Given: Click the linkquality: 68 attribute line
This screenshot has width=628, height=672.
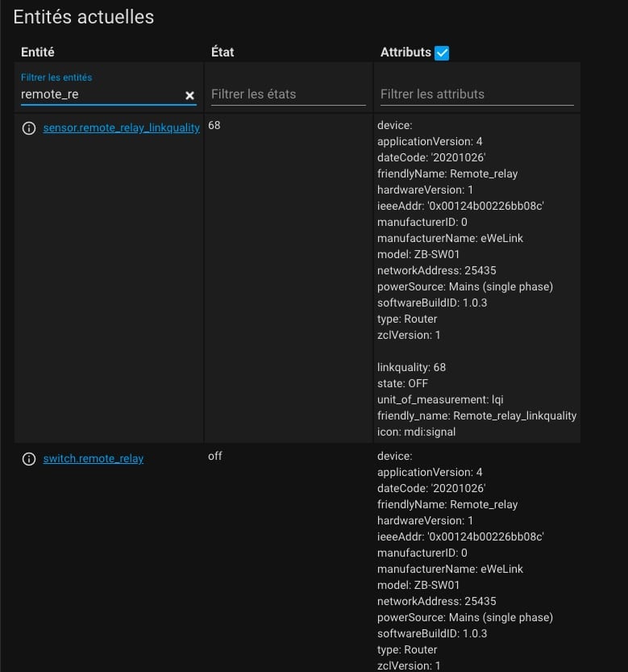Looking at the screenshot, I should click(411, 367).
